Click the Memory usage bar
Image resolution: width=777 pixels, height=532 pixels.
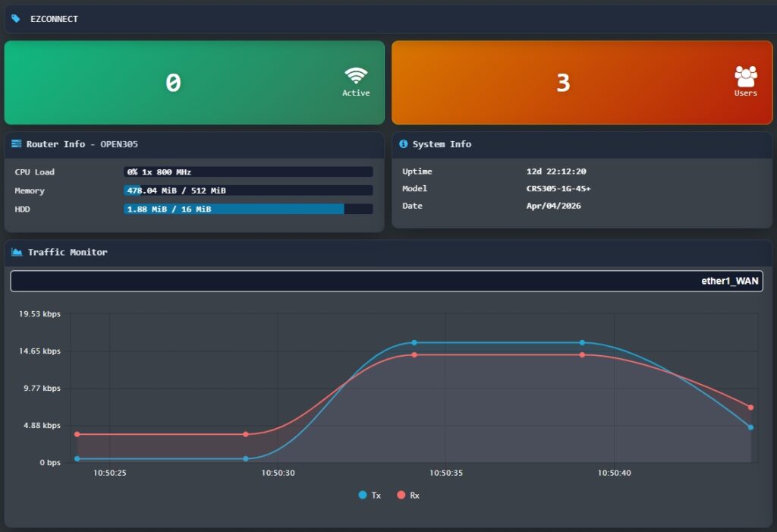pyautogui.click(x=248, y=190)
